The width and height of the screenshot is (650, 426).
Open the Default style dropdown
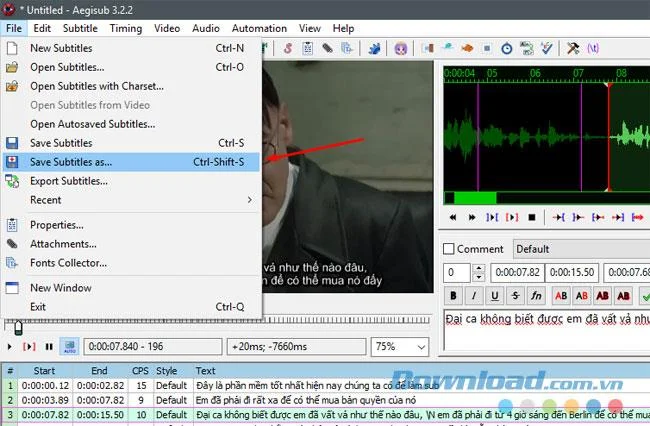581,249
